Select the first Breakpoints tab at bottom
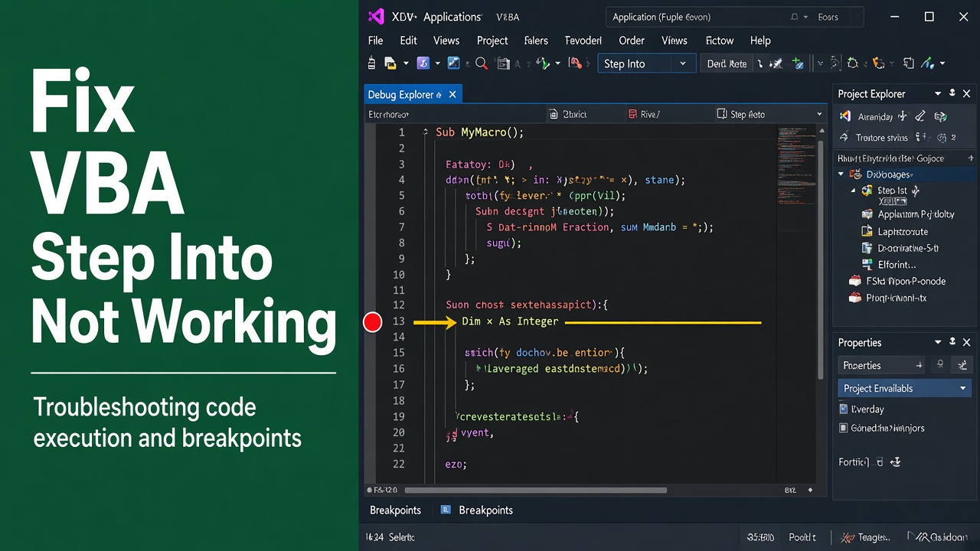Screen dimensions: 980x551 [395, 510]
